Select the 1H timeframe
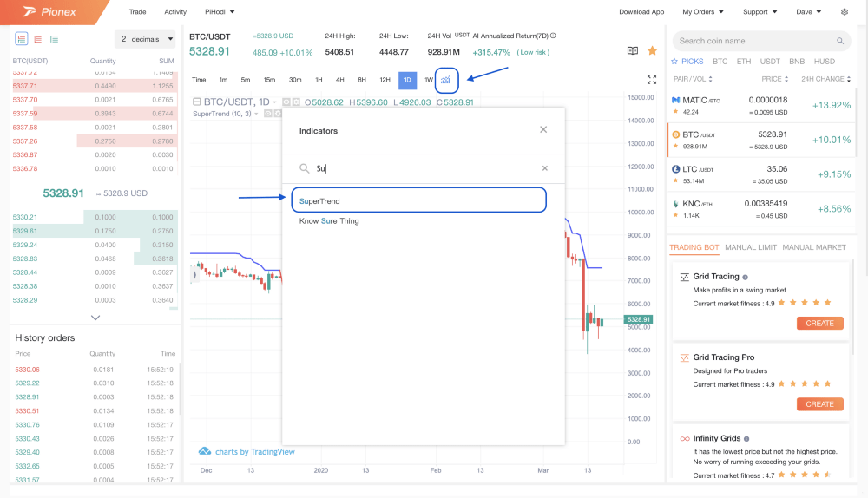 [319, 80]
